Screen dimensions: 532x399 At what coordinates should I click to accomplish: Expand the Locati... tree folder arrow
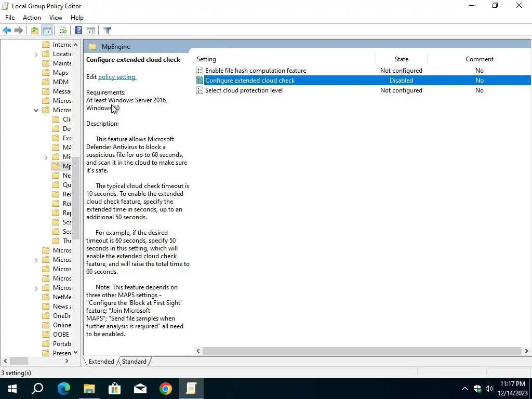pos(36,54)
